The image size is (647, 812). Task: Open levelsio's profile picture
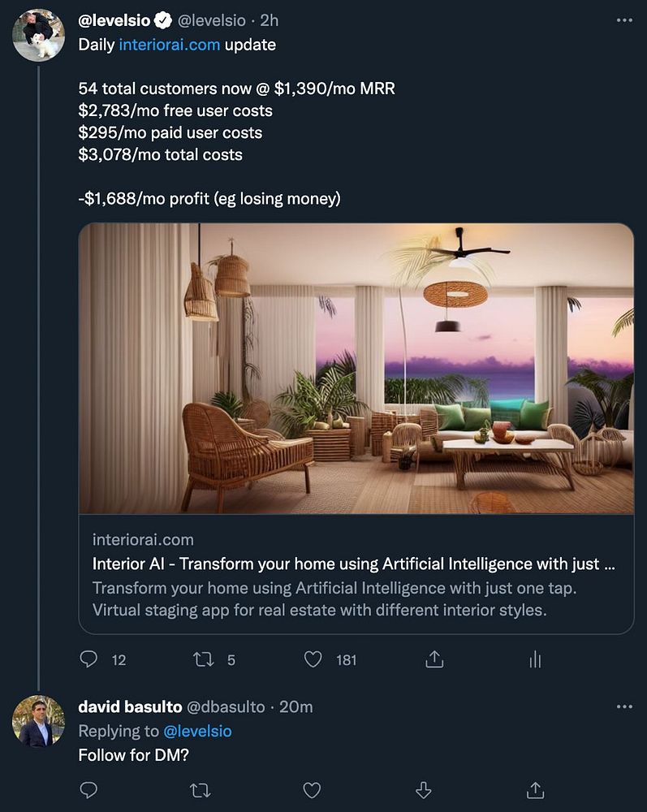(x=38, y=35)
